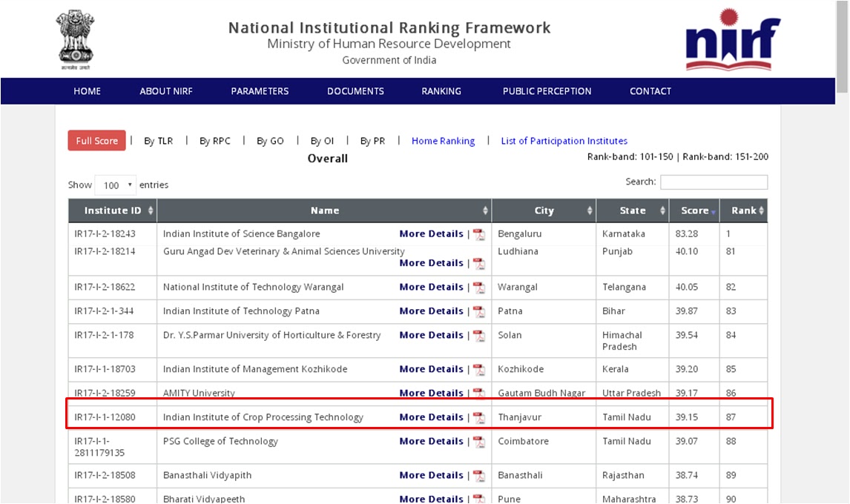Open the Show entries dropdown
This screenshot has width=850, height=504.
[116, 185]
